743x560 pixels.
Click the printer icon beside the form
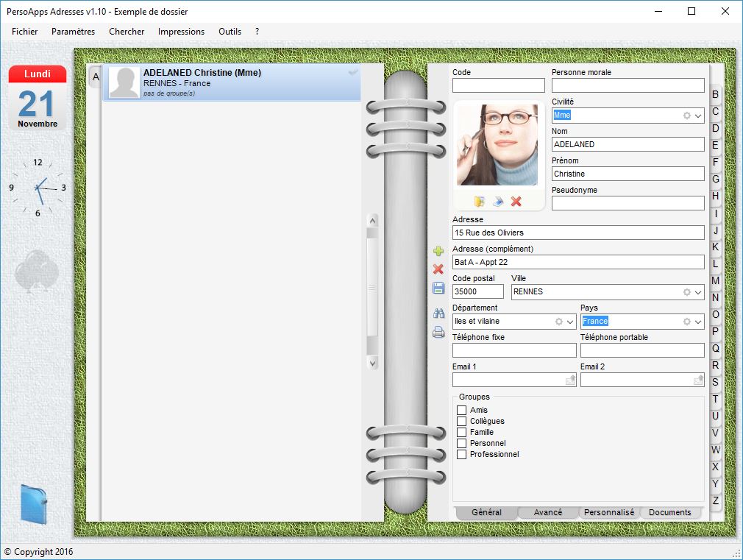(438, 333)
